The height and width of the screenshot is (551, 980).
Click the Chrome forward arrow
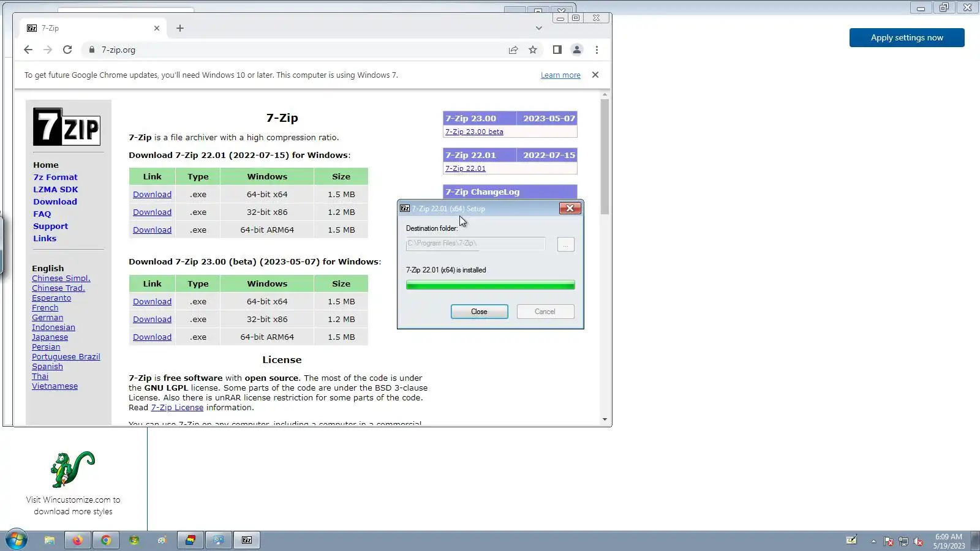pyautogui.click(x=48, y=50)
